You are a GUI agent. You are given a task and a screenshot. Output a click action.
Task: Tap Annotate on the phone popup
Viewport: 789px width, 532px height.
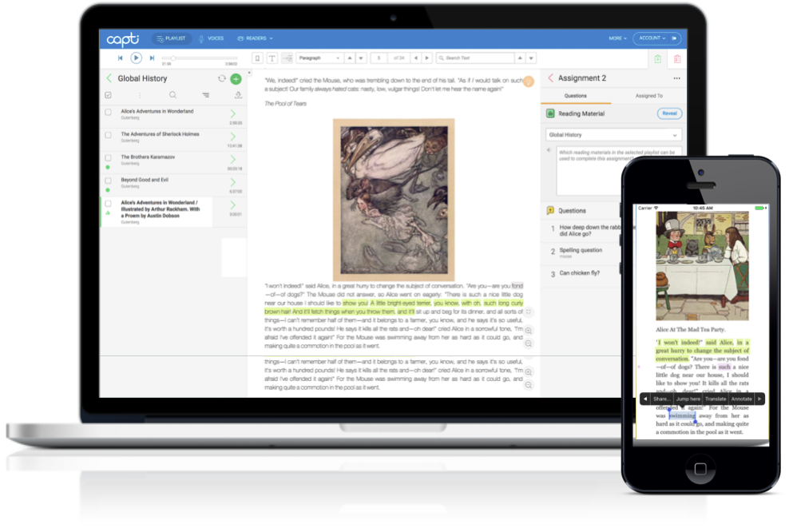click(x=741, y=399)
